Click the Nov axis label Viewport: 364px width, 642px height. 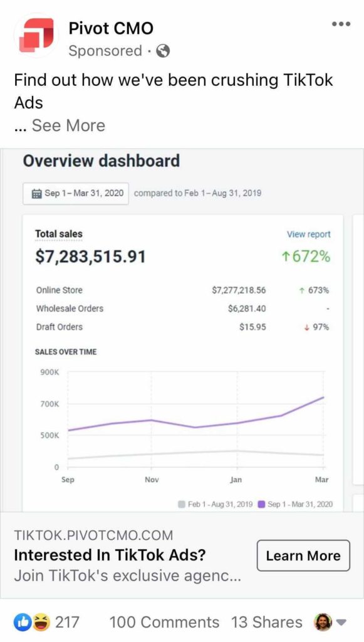(x=152, y=480)
